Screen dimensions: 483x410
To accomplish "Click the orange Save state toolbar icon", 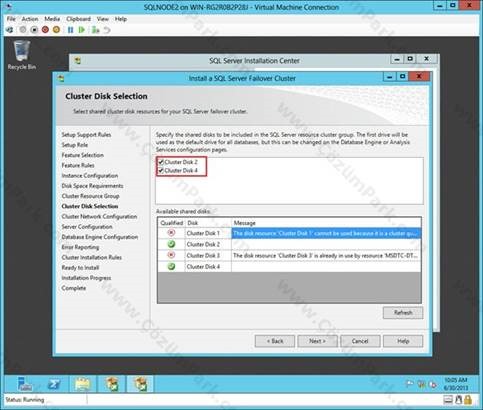I will (x=56, y=30).
